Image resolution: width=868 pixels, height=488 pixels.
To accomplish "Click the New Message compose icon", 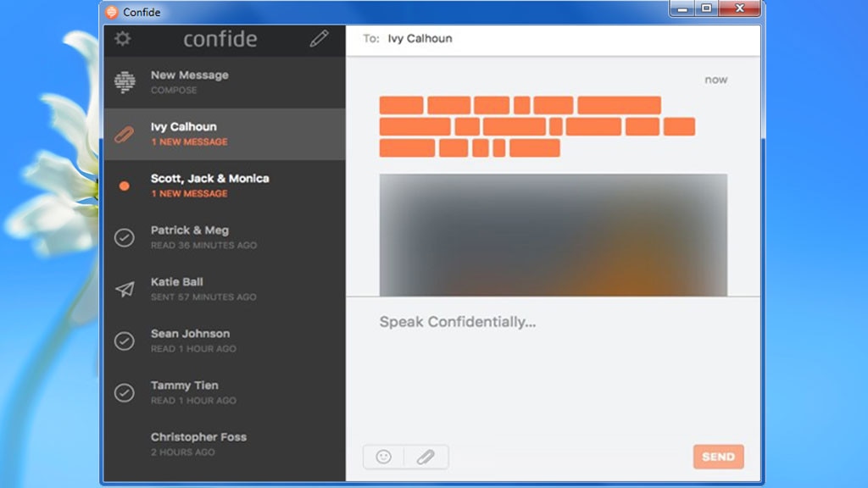I will point(125,82).
